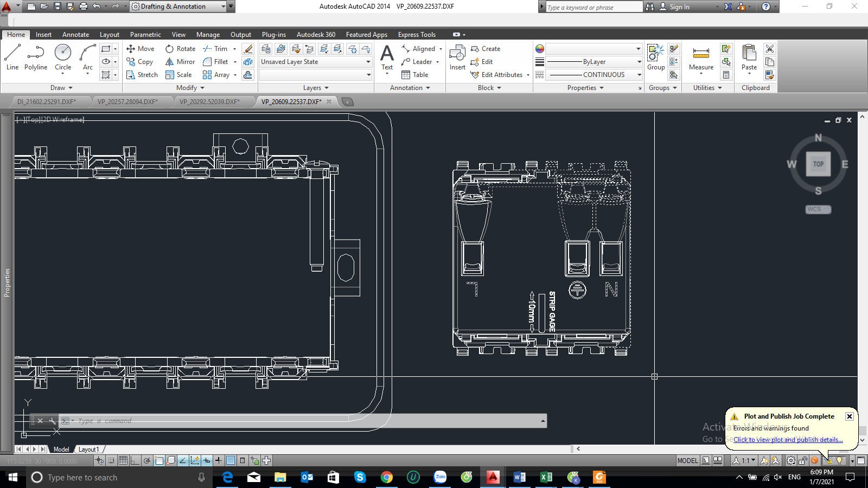
Task: Click the Group tool
Action: click(x=656, y=57)
